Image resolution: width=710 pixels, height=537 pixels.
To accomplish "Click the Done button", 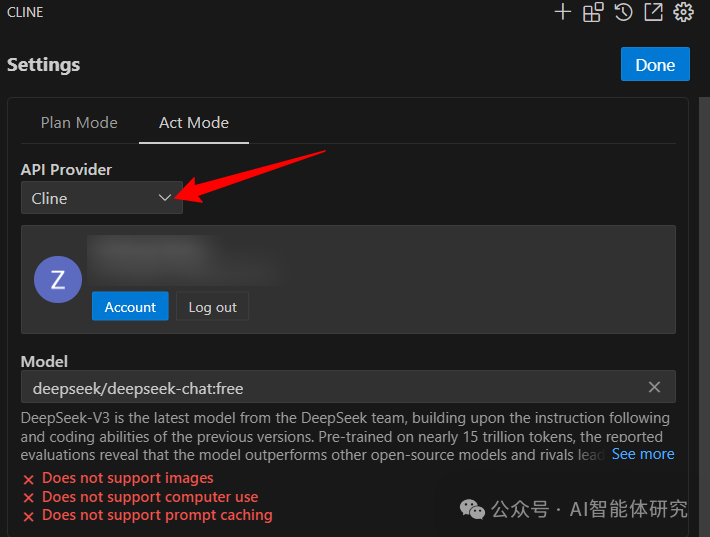I will coord(655,64).
